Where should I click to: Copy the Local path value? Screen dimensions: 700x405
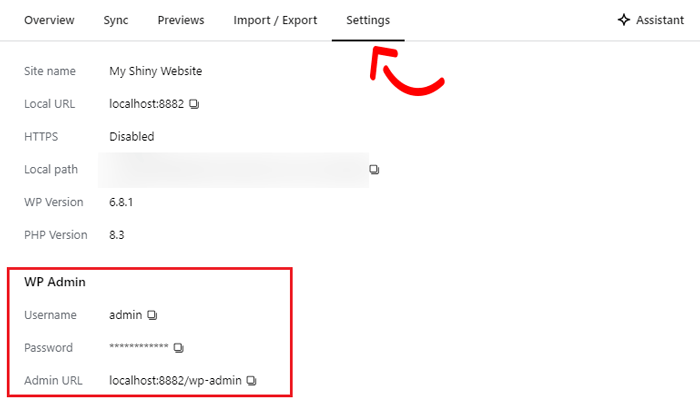tap(374, 170)
